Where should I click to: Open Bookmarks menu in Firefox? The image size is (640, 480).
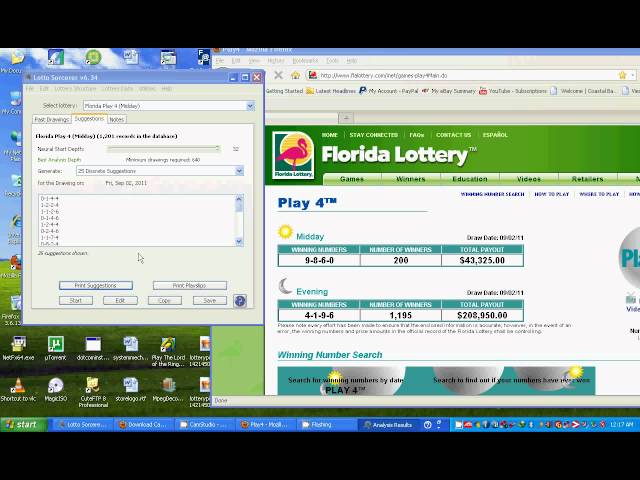click(x=305, y=60)
